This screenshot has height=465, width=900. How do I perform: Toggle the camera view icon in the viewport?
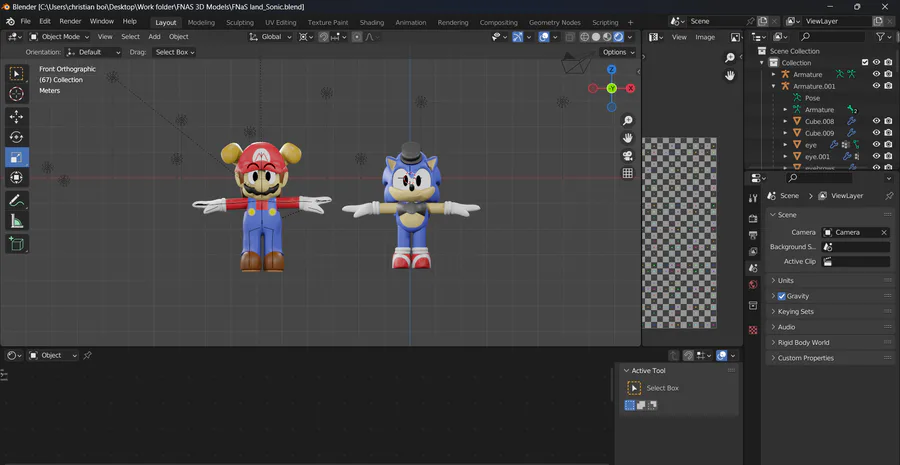tap(628, 156)
